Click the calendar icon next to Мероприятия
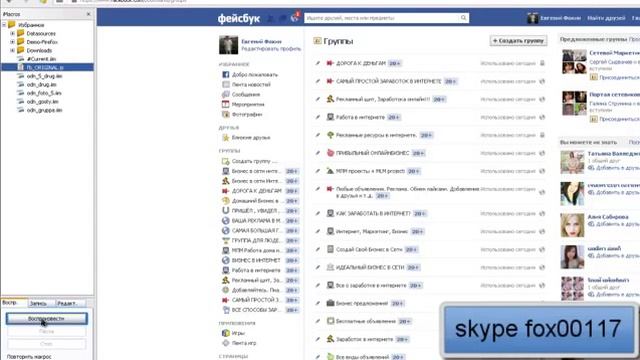640x360 pixels. (225, 104)
